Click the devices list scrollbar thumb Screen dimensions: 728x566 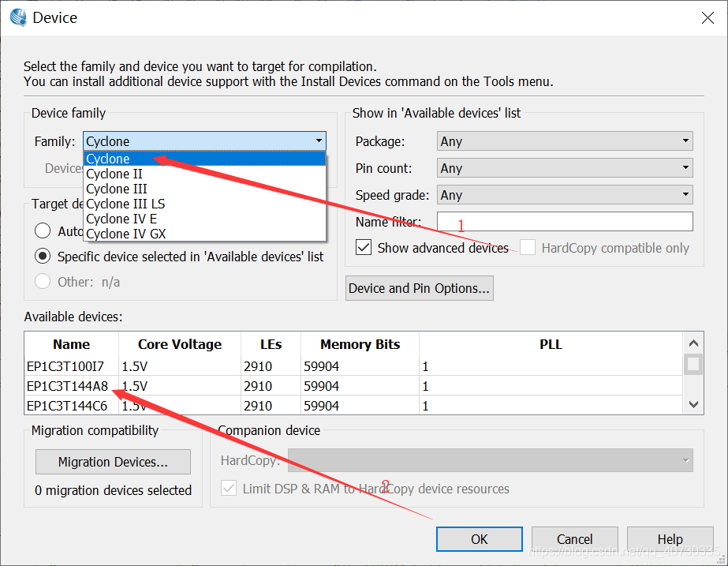click(693, 364)
